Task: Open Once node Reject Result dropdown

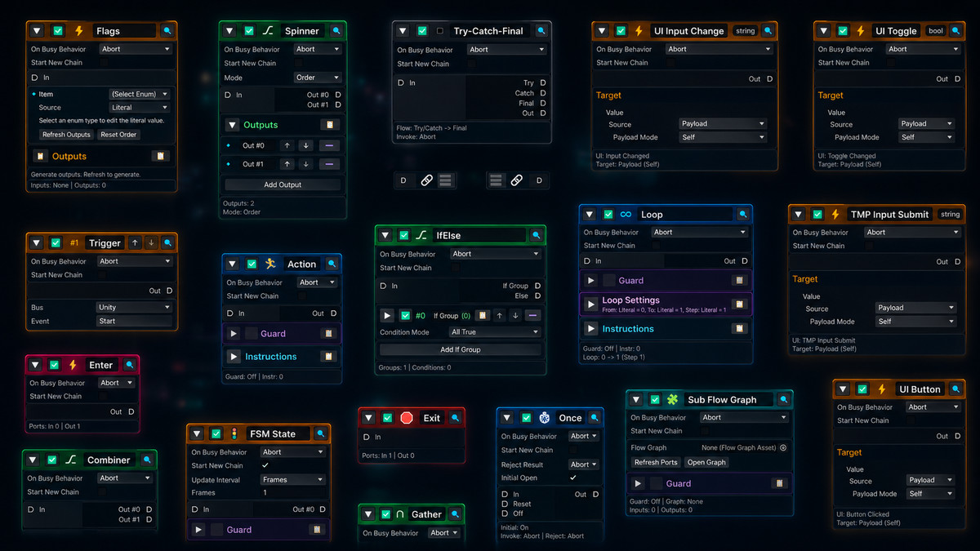Action: click(584, 464)
